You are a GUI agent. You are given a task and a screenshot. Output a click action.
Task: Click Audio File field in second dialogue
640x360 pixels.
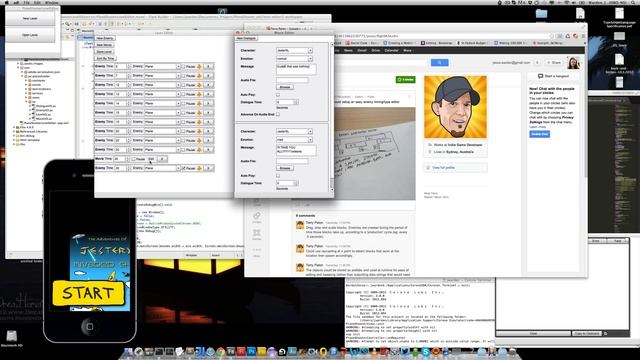pos(292,161)
